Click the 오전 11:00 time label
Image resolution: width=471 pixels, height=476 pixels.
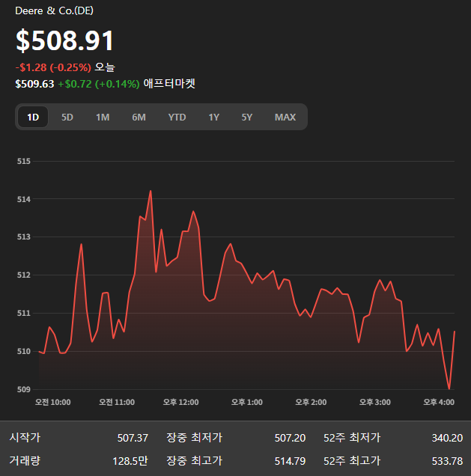[117, 402]
